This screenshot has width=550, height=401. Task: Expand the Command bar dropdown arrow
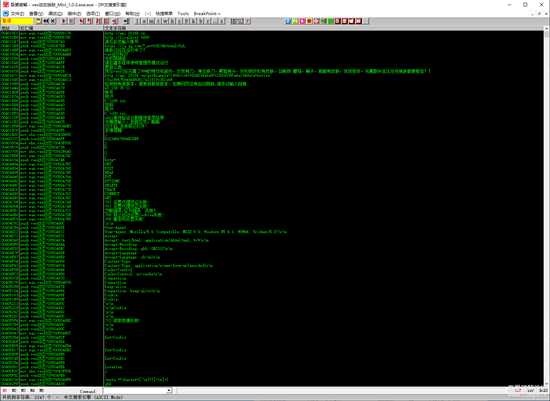pyautogui.click(x=169, y=390)
